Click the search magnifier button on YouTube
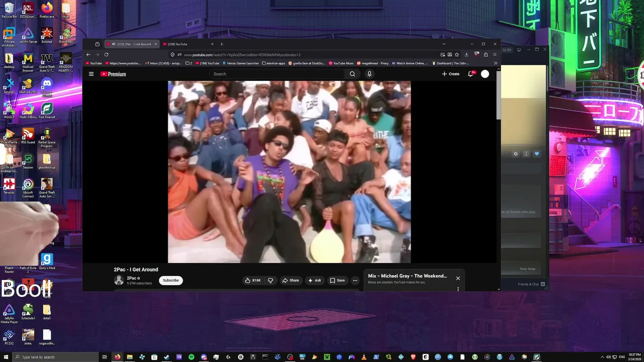This screenshot has width=644, height=362. (x=352, y=74)
